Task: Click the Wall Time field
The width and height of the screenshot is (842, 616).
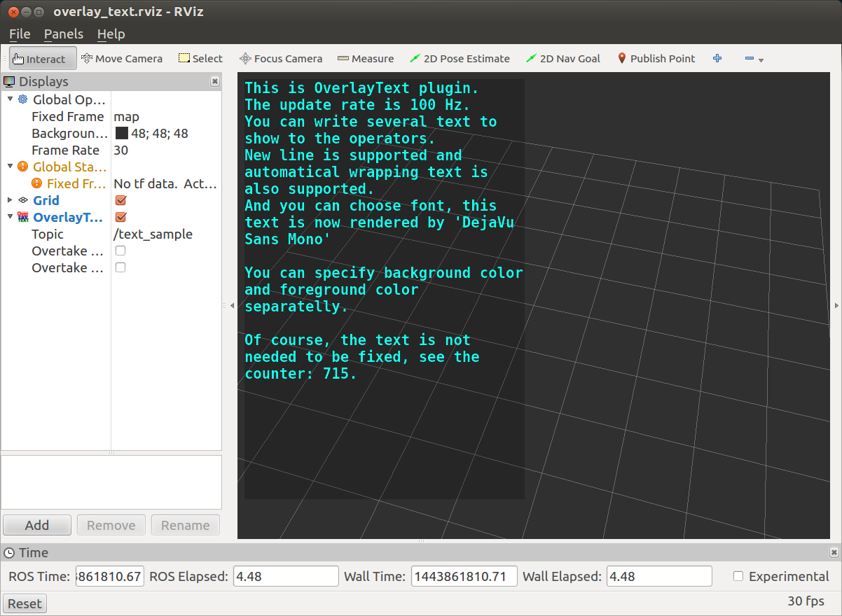Action: [x=464, y=577]
